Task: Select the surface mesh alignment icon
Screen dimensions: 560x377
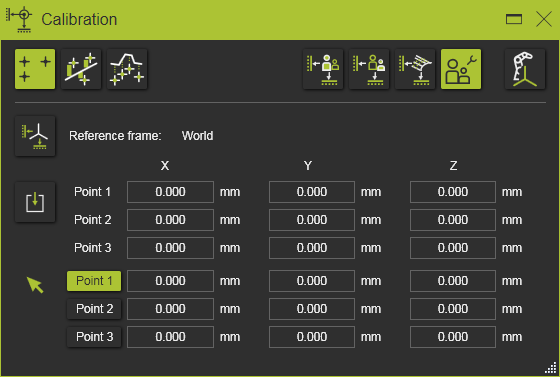Action: [x=415, y=69]
